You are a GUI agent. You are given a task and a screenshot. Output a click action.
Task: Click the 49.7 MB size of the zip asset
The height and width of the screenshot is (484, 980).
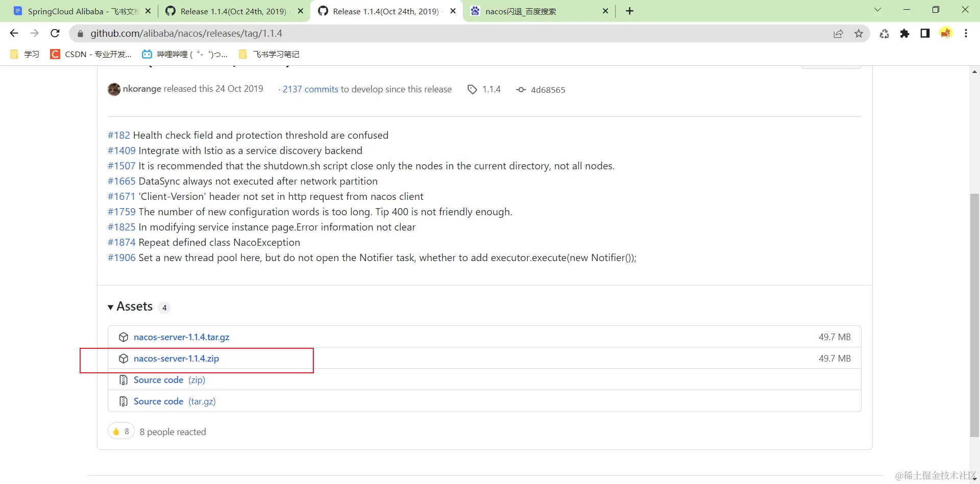(835, 359)
